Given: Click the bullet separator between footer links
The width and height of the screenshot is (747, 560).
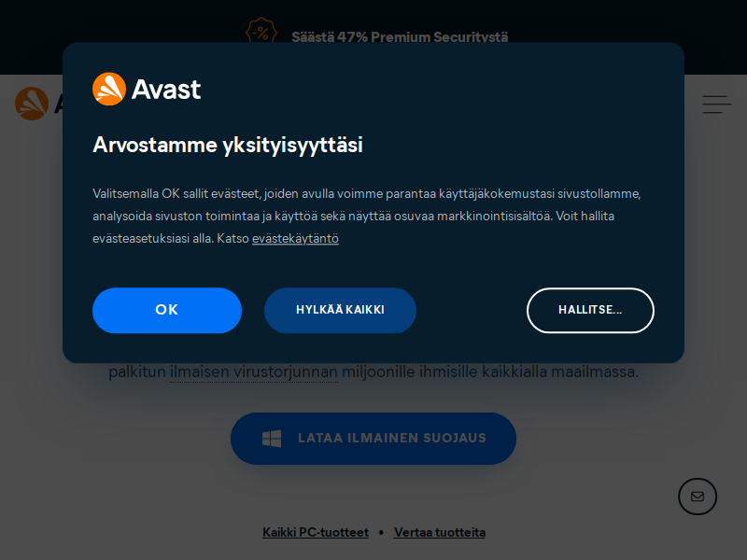Looking at the screenshot, I should tap(381, 532).
